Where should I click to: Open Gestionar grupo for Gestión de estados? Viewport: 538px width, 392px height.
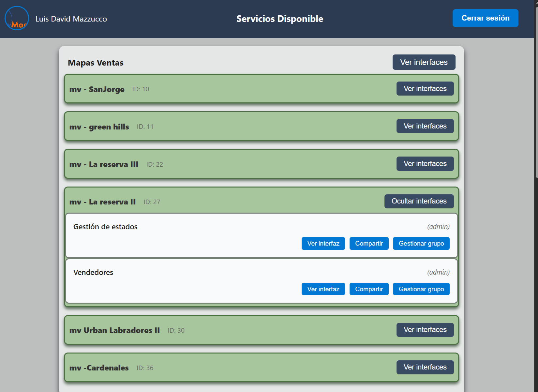click(x=421, y=244)
